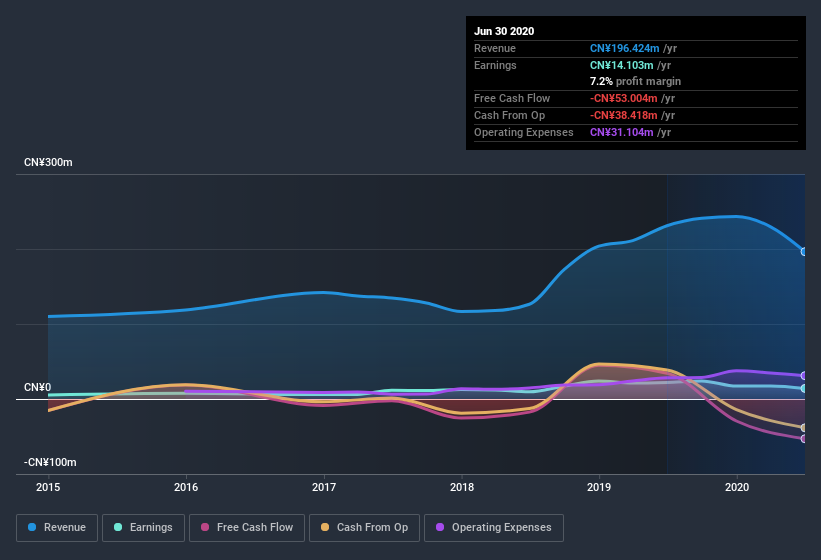Select the 2019 x-axis label
Image resolution: width=821 pixels, height=560 pixels.
point(599,487)
